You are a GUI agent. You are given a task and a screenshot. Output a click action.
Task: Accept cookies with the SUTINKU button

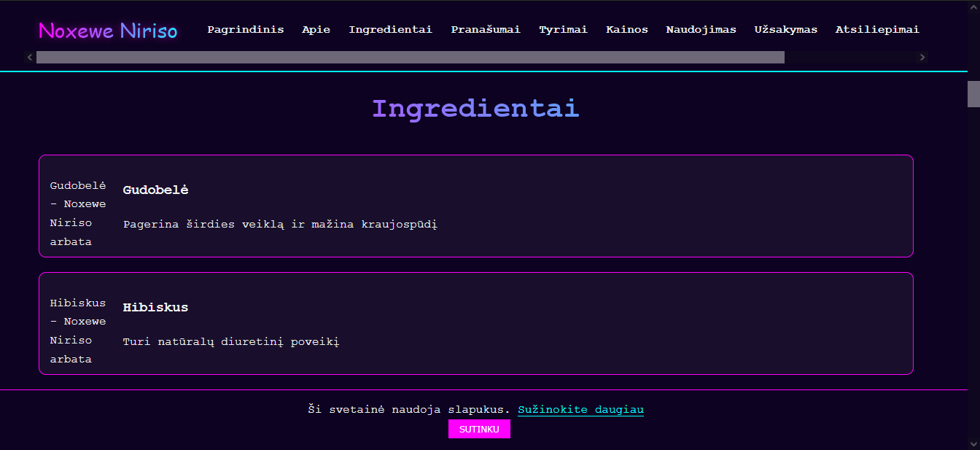tap(479, 429)
